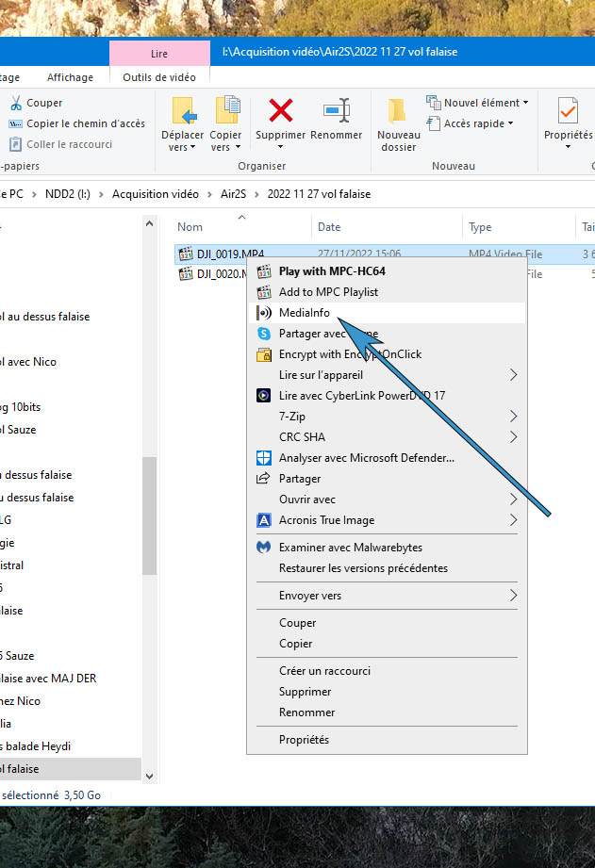Click Air2S in the breadcrumb path
This screenshot has width=595, height=868.
tap(233, 194)
